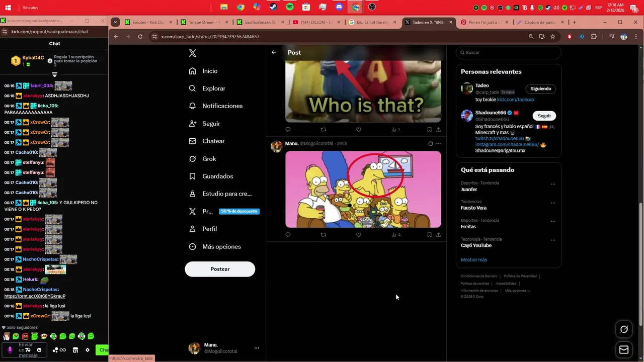
Task: Reply to Manu.'s Simpsons post
Action: click(x=288, y=235)
